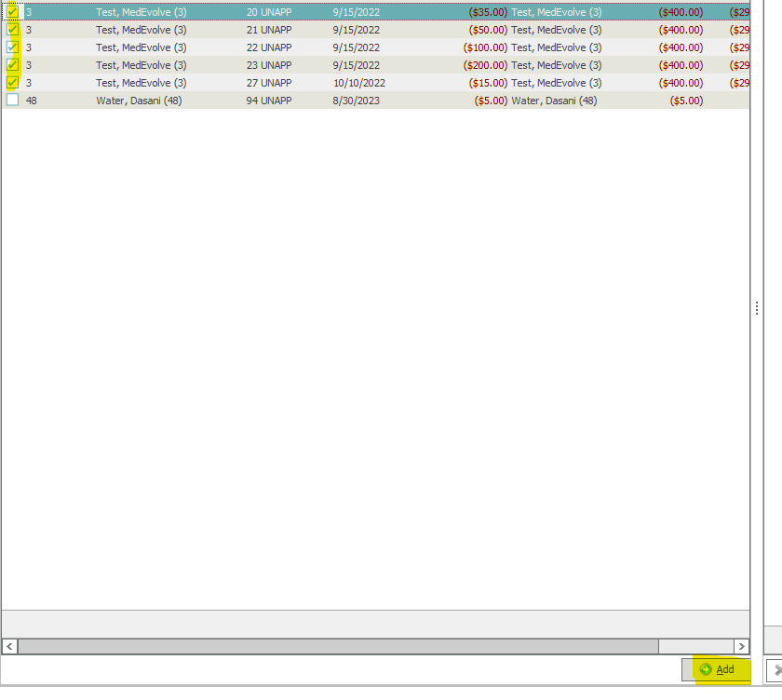Uncheck the checkbox for transaction 20 UNAPP
Image resolution: width=782 pixels, height=700 pixels.
13,12
